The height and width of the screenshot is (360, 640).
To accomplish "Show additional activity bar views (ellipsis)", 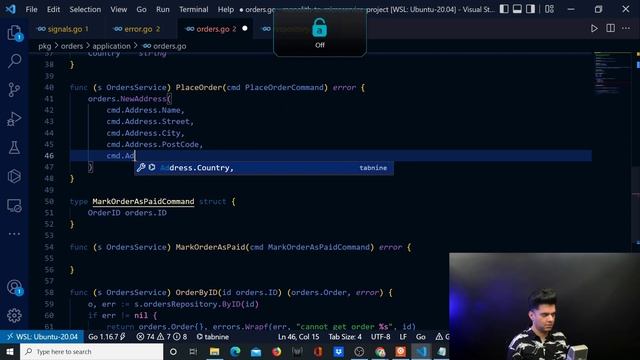I will [x=14, y=234].
